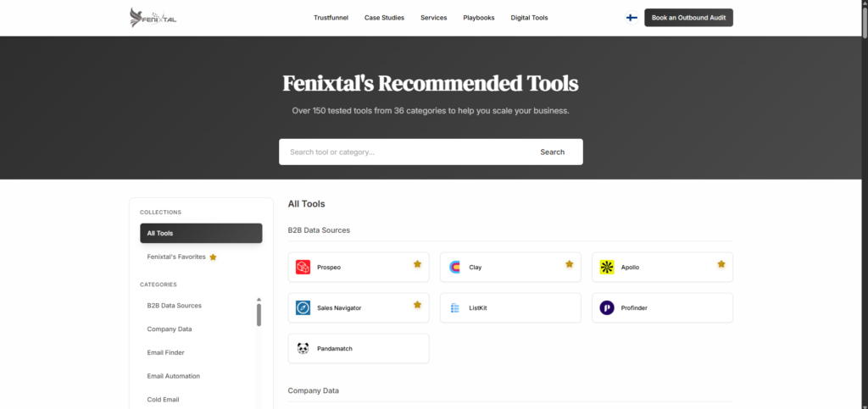The height and width of the screenshot is (409, 868).
Task: Open the ListKit tool name
Action: coord(478,308)
